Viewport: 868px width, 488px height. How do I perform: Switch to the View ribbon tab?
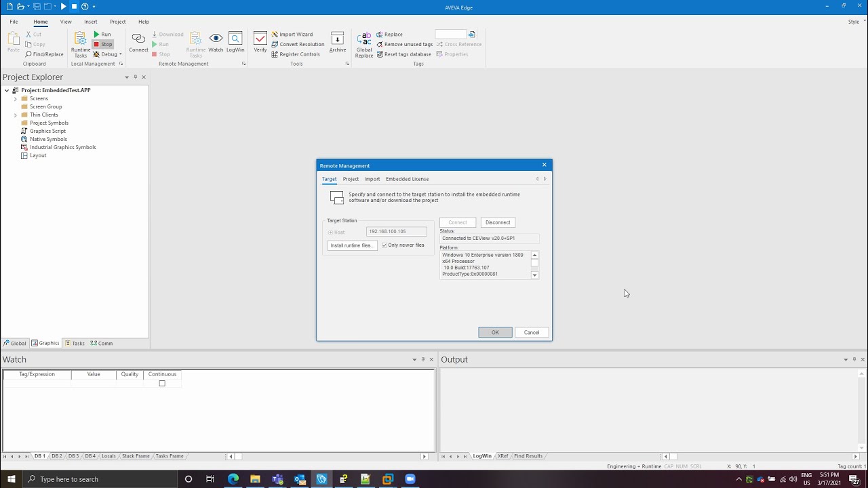click(x=66, y=22)
